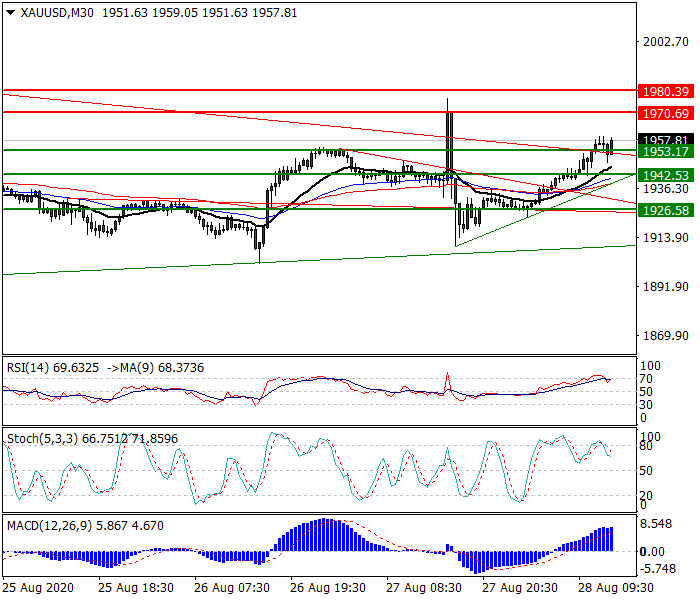Viewport: 700px width, 600px height.
Task: Open the chart dropdown triangle beside XAUUSD
Action: pos(10,13)
